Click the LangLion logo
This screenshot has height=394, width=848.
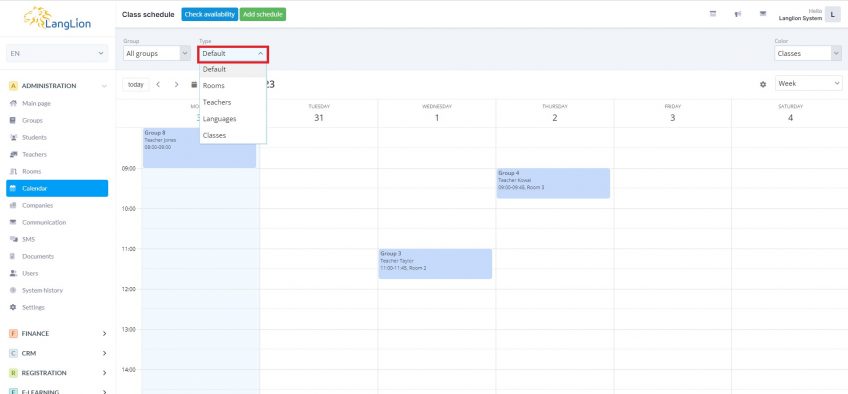(57, 18)
